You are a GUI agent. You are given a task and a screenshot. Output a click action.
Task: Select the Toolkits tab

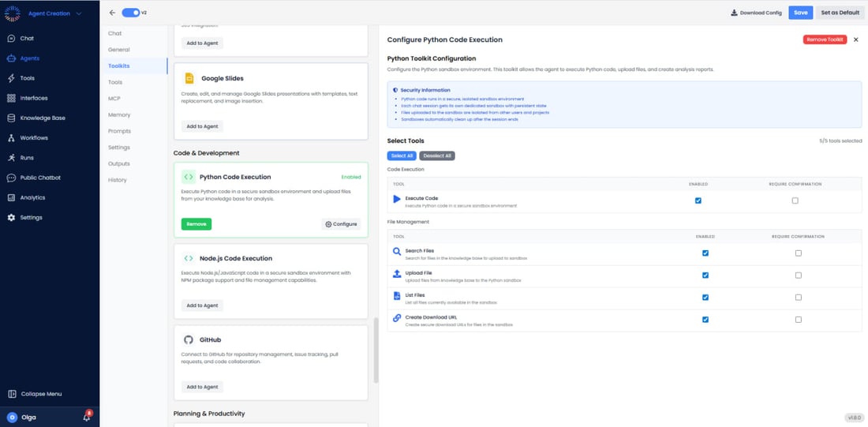[119, 66]
